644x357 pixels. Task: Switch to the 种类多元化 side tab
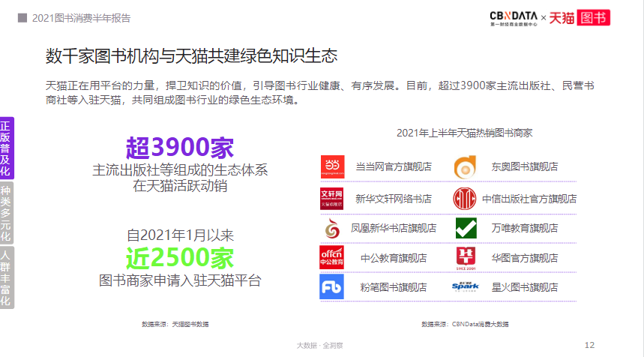coord(6,213)
